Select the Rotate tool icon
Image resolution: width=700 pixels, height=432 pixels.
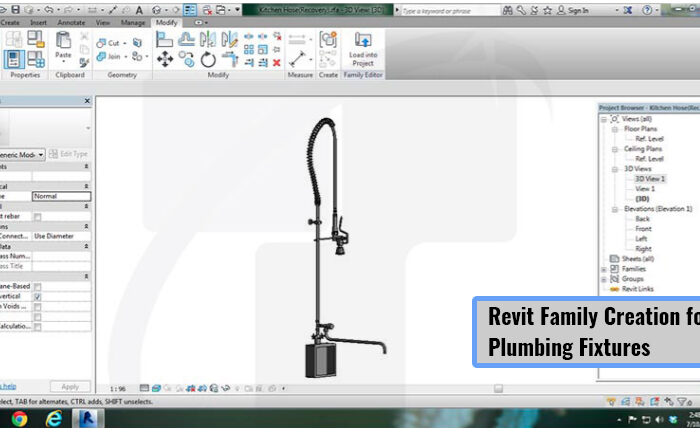(x=208, y=59)
